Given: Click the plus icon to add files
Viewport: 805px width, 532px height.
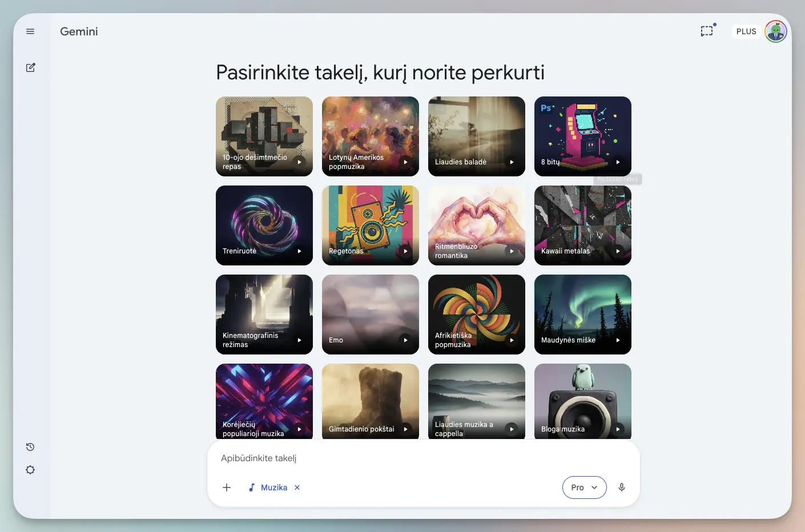Looking at the screenshot, I should click(x=227, y=487).
